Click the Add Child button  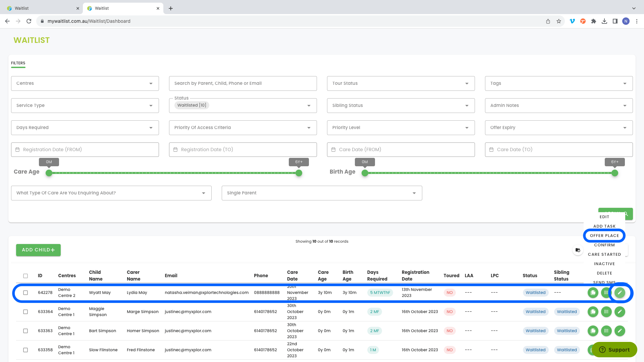tap(38, 250)
